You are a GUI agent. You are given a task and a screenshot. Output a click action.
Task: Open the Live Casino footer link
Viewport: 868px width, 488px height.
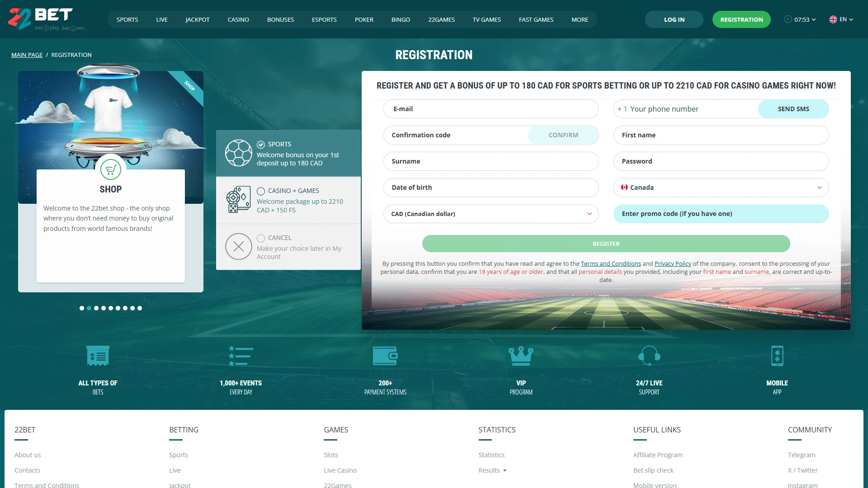(x=340, y=470)
